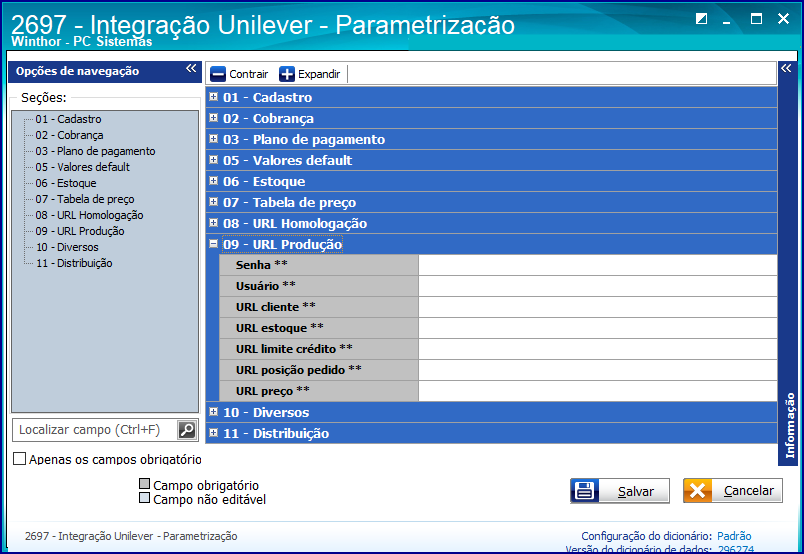This screenshot has width=804, height=554.
Task: Click the Campo não editável legend box
Action: (145, 498)
